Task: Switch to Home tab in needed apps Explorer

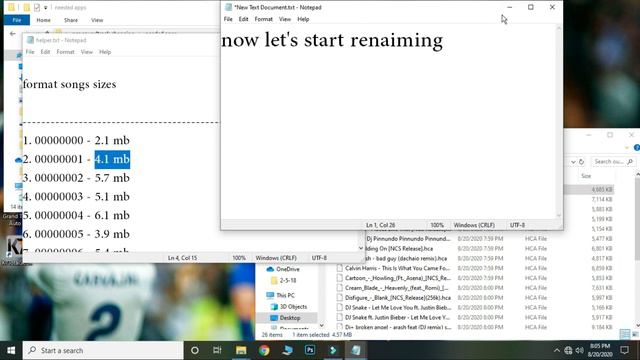Action: tap(43, 20)
